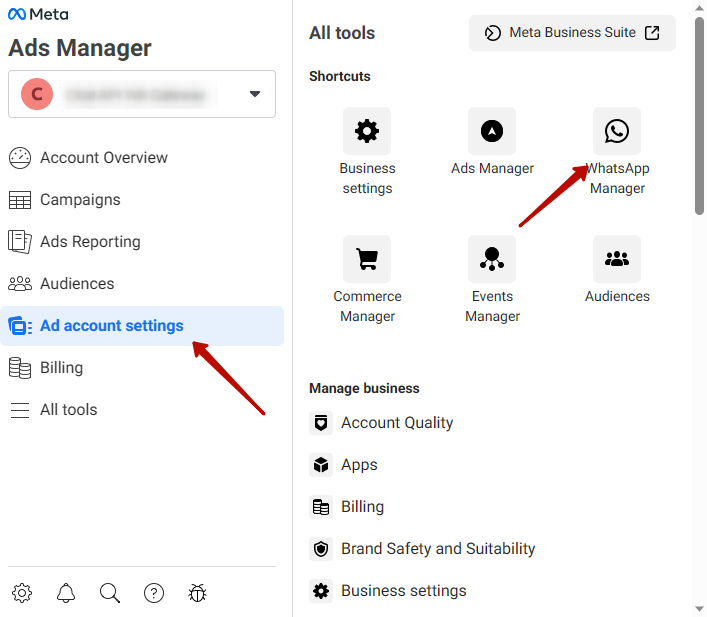
Task: Select Ad account settings menu item
Action: tap(142, 326)
